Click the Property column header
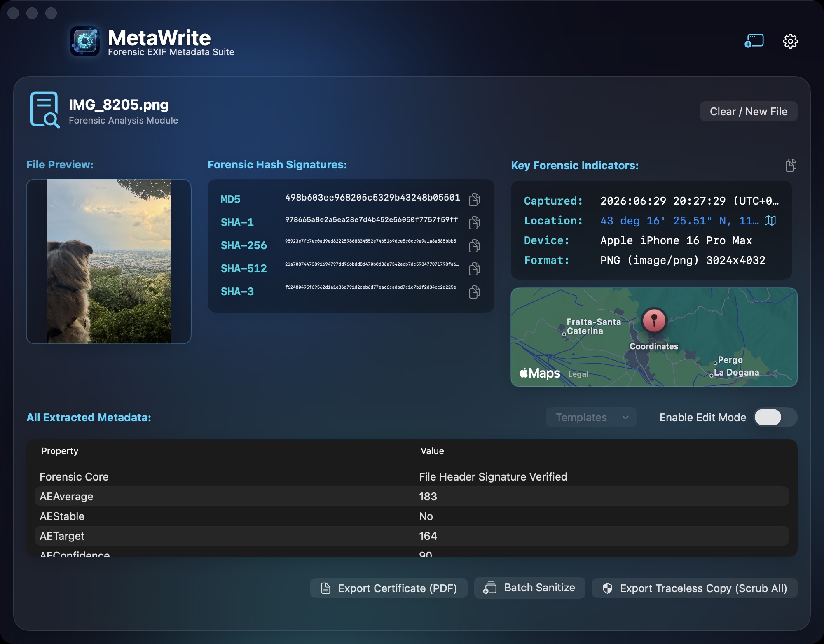 (x=60, y=451)
